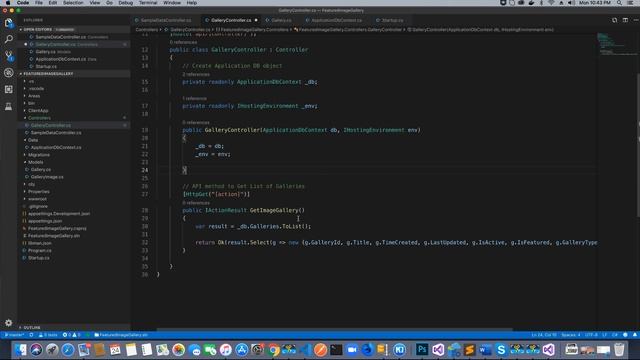Open Skype from the dock
This screenshot has width=640, height=360.
(501, 350)
